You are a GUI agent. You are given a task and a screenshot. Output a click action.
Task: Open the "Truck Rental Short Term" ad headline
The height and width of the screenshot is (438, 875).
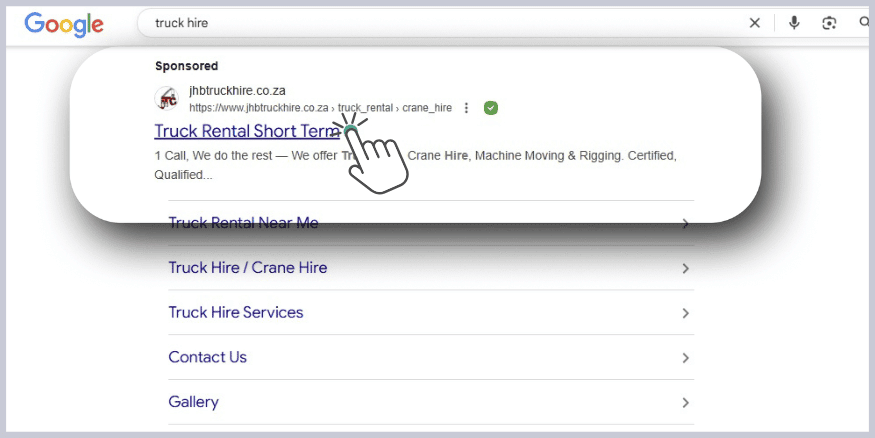[x=246, y=132]
